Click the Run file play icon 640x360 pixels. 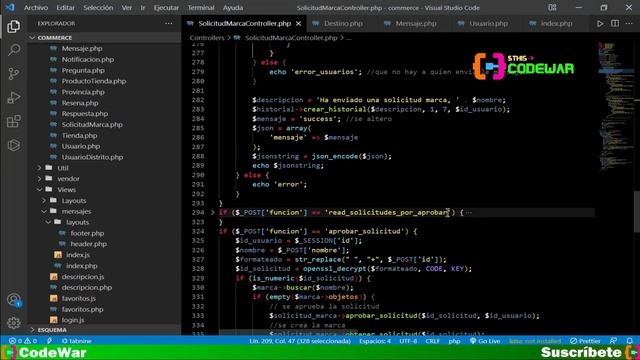pyautogui.click(x=600, y=24)
